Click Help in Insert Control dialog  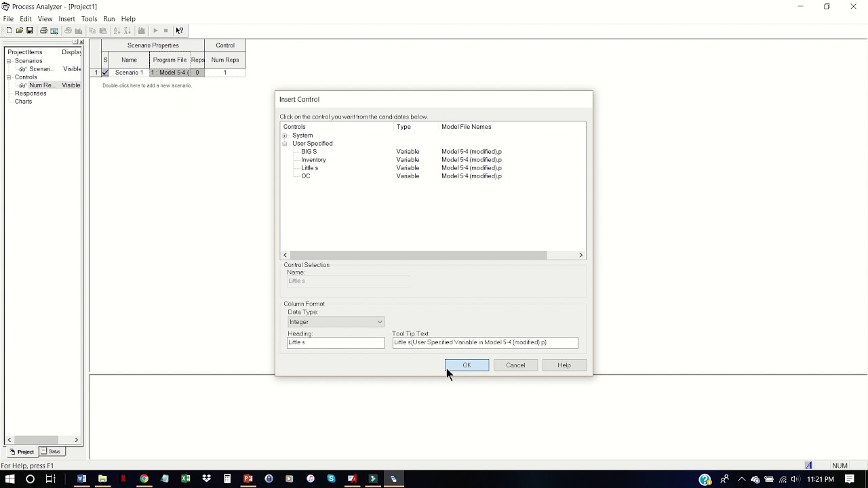click(x=564, y=365)
